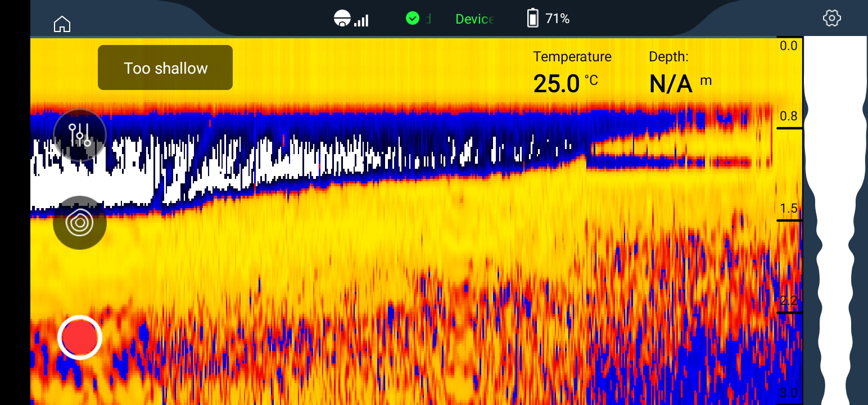Tap the signal strength bars
The image size is (868, 405).
coord(361,20)
